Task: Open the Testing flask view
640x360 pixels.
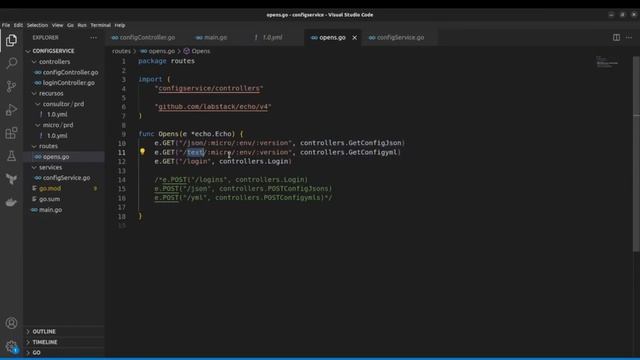Action: click(x=11, y=156)
